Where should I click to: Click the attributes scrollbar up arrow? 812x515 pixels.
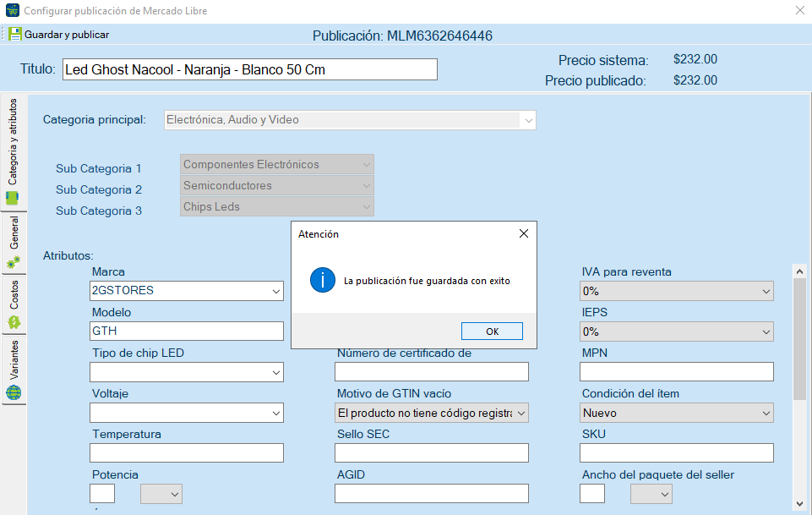pos(799,271)
